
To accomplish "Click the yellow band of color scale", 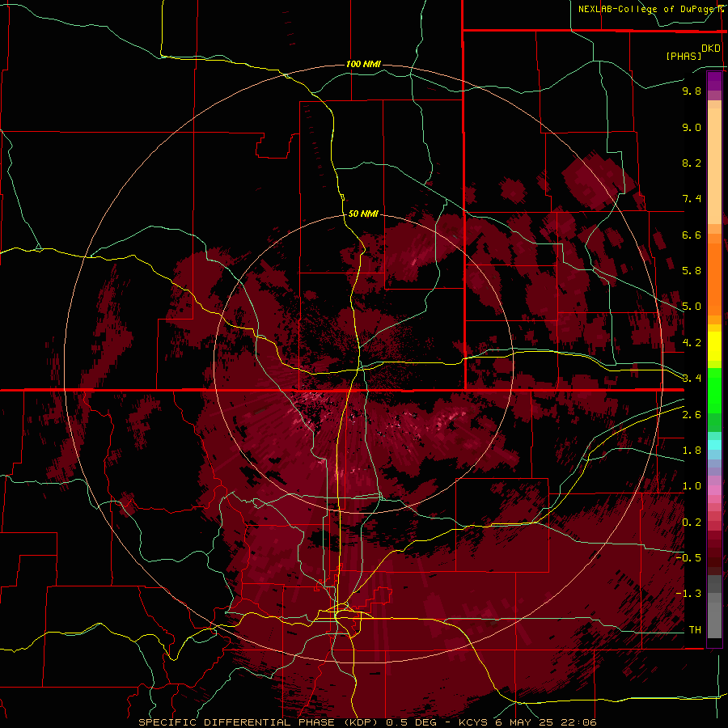I will (x=714, y=346).
